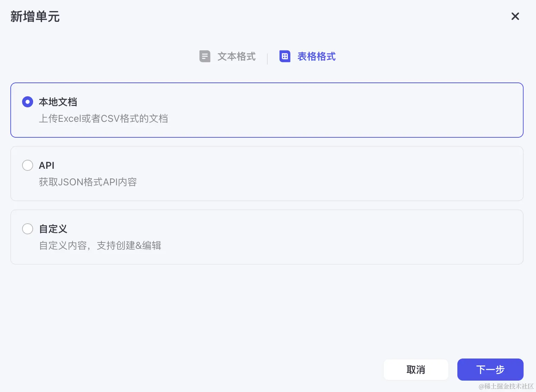Screen dimensions: 536x392
Task: Click the API option label text
Action: click(x=47, y=165)
